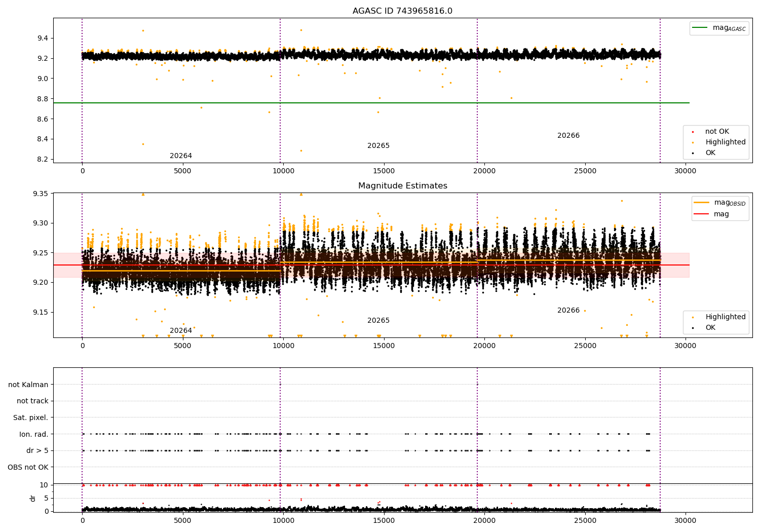Viewport: 760px width, 532px height.
Task: Click x-axis tick '15000' under middle plot
Action: pyautogui.click(x=384, y=346)
